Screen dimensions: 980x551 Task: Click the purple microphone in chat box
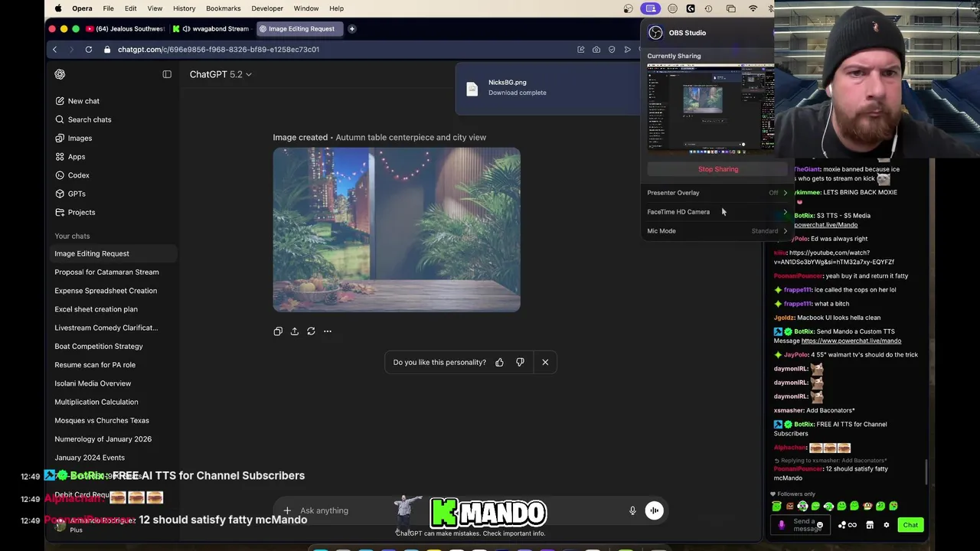pyautogui.click(x=781, y=525)
